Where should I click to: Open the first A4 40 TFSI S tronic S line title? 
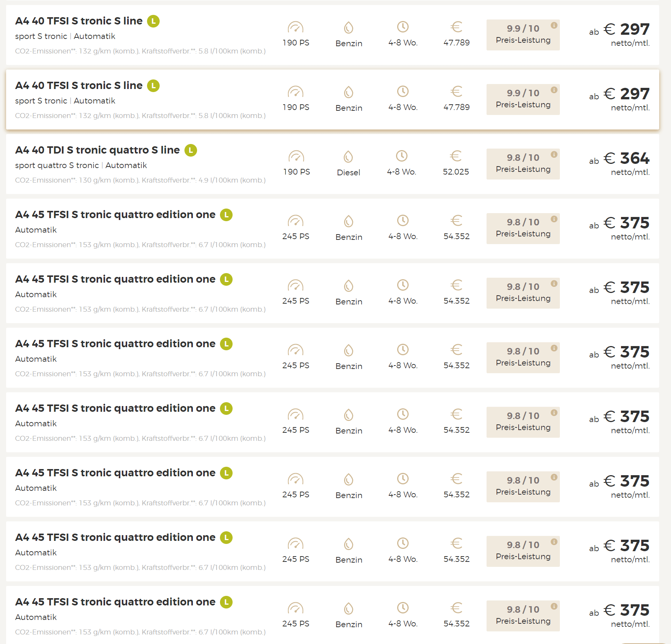pos(79,21)
